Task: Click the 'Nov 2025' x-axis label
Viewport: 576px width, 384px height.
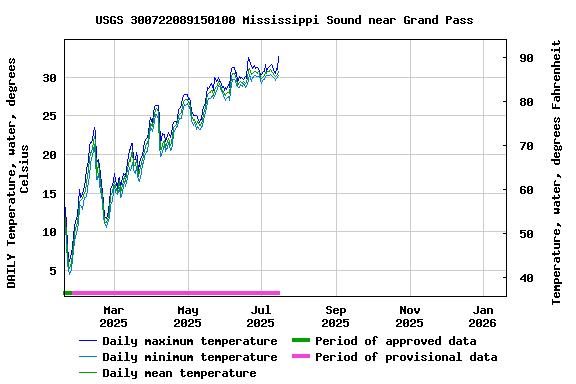Action: coord(410,316)
